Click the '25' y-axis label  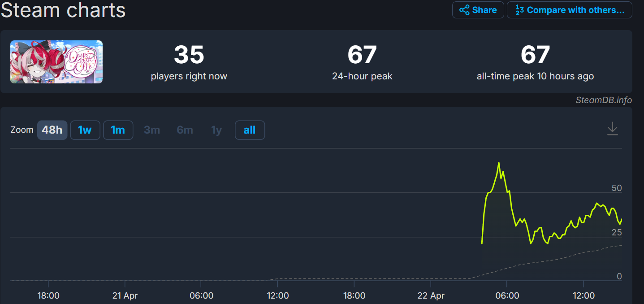tap(617, 232)
